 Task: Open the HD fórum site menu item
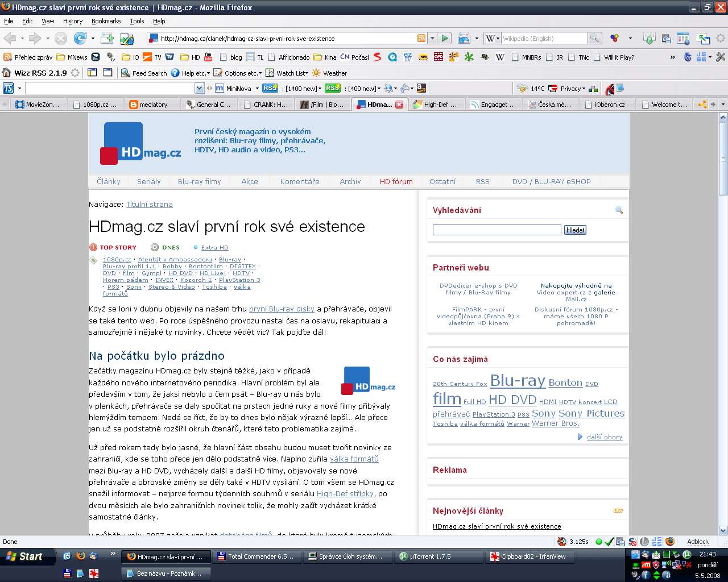click(396, 181)
